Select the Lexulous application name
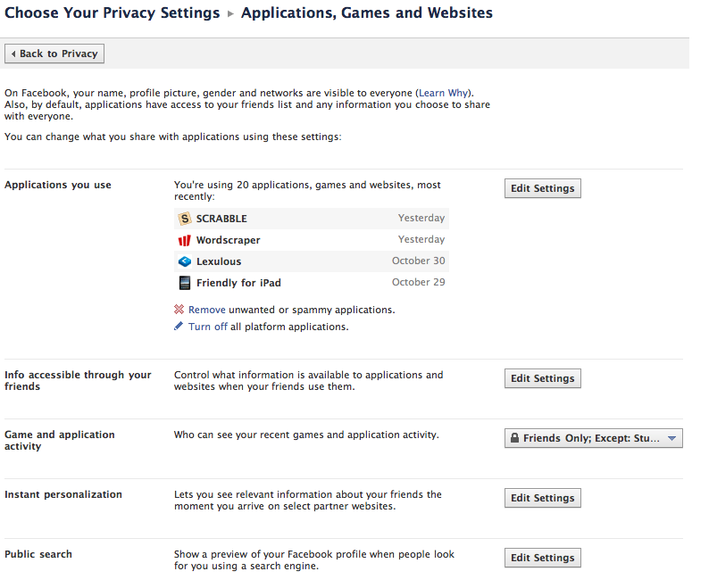 click(x=219, y=261)
